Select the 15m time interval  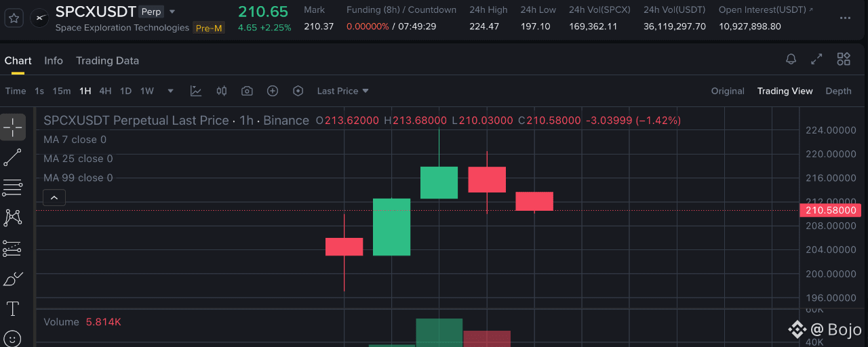[62, 91]
